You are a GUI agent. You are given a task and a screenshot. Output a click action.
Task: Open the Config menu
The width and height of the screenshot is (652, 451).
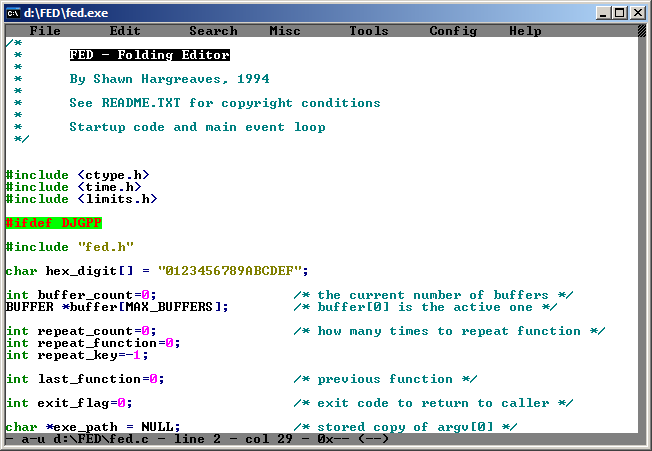453,31
